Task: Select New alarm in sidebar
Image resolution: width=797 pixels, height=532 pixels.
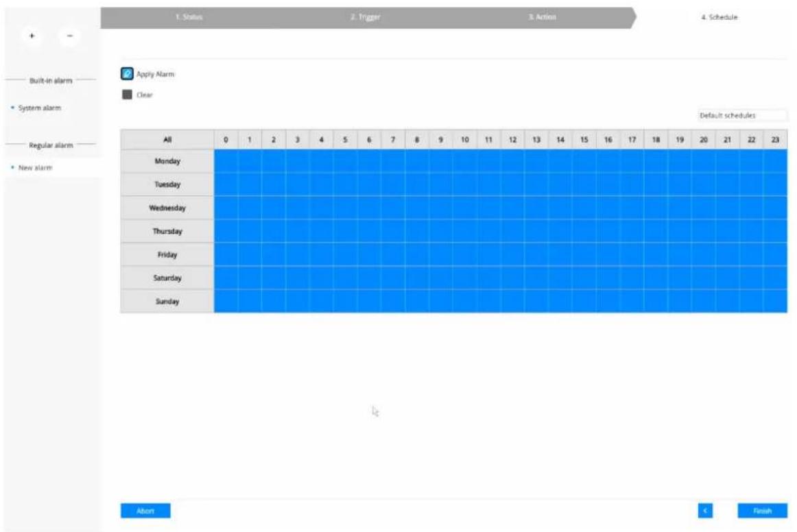Action: 35,168
